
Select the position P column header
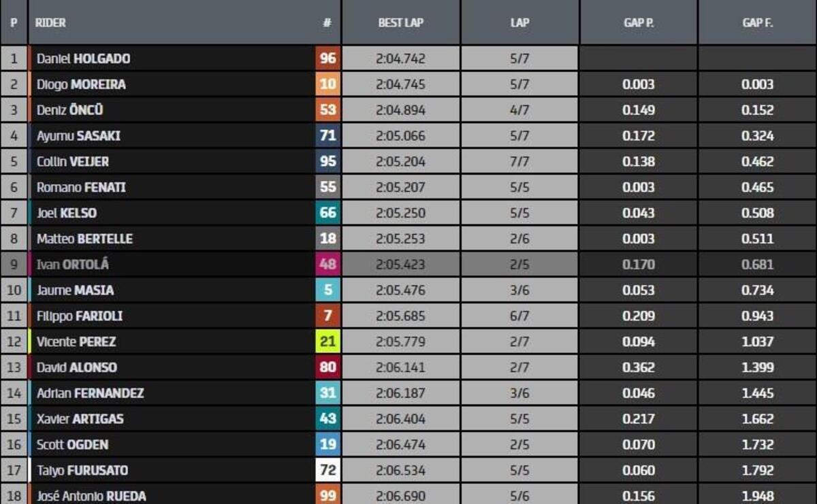click(x=14, y=22)
